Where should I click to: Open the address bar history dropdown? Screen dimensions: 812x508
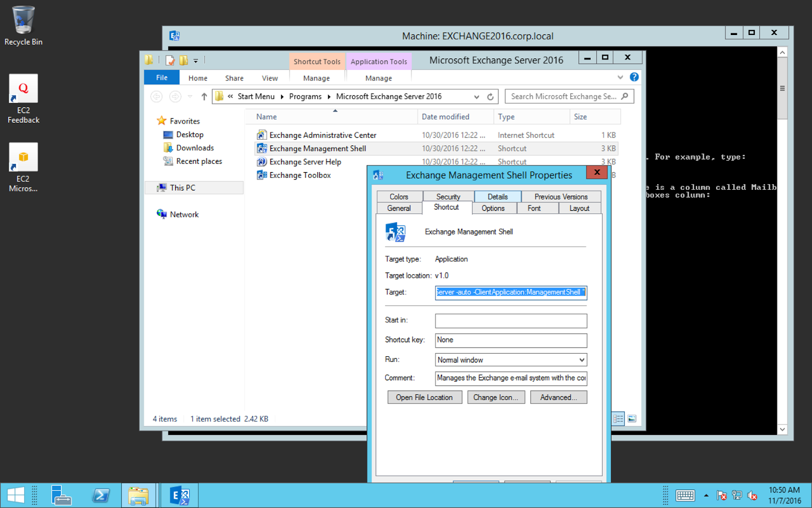476,96
